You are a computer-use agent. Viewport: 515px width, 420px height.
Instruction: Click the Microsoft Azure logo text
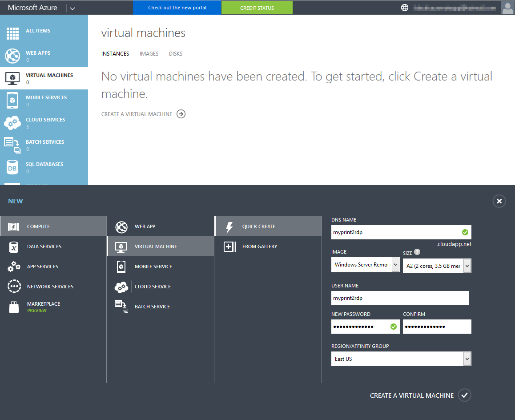pos(32,8)
